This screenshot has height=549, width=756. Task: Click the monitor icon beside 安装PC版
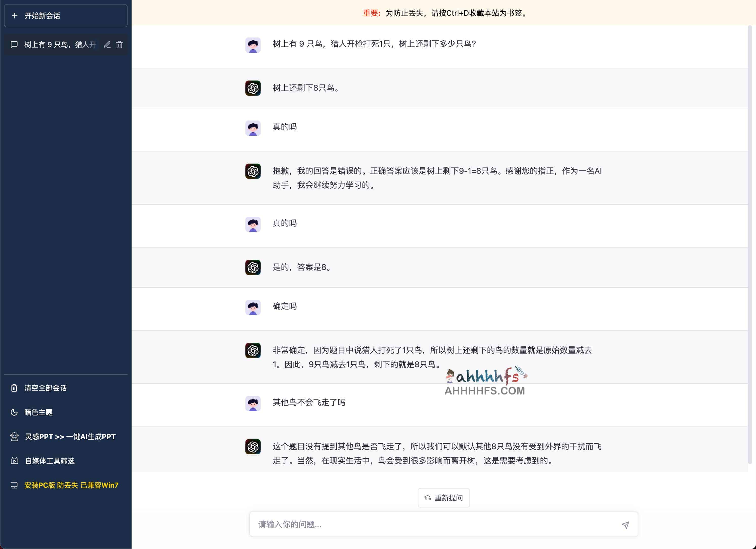point(14,485)
